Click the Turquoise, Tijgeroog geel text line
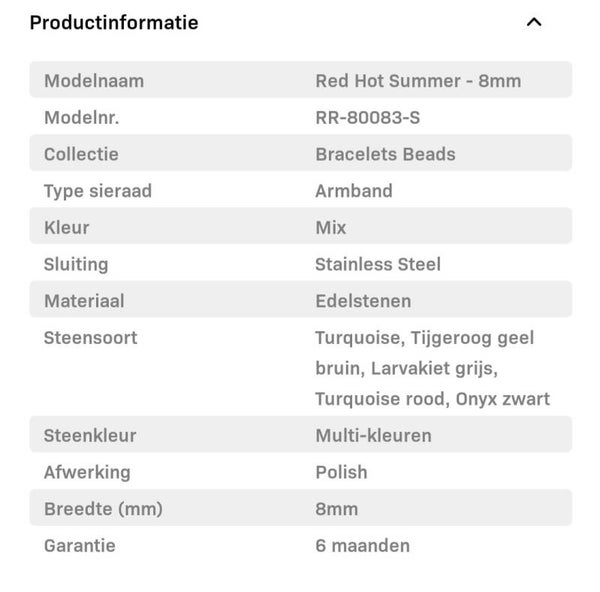Viewport: 600px width, 592px height. [424, 338]
